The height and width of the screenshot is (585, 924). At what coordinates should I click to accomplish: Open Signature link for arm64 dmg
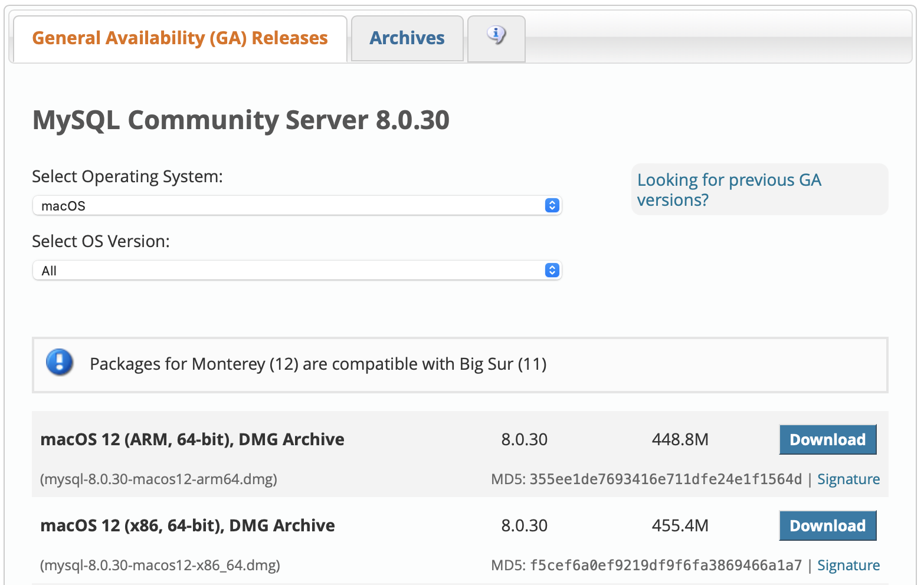[x=848, y=479]
